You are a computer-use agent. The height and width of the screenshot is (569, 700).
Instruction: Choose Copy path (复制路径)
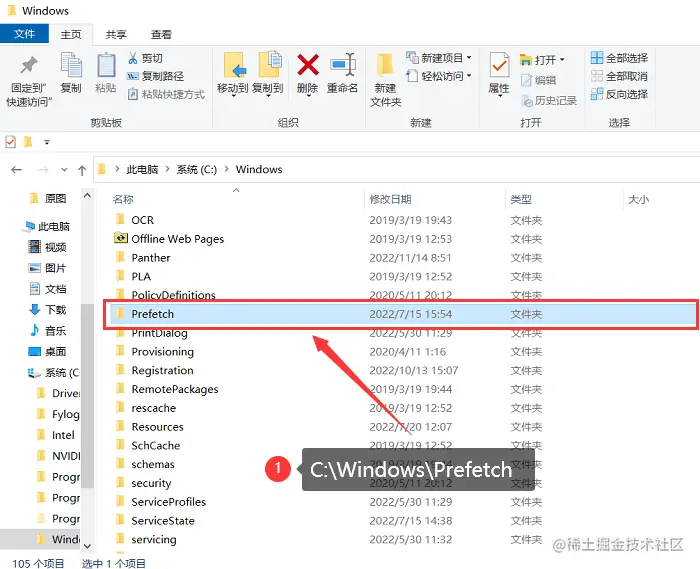pyautogui.click(x=156, y=76)
